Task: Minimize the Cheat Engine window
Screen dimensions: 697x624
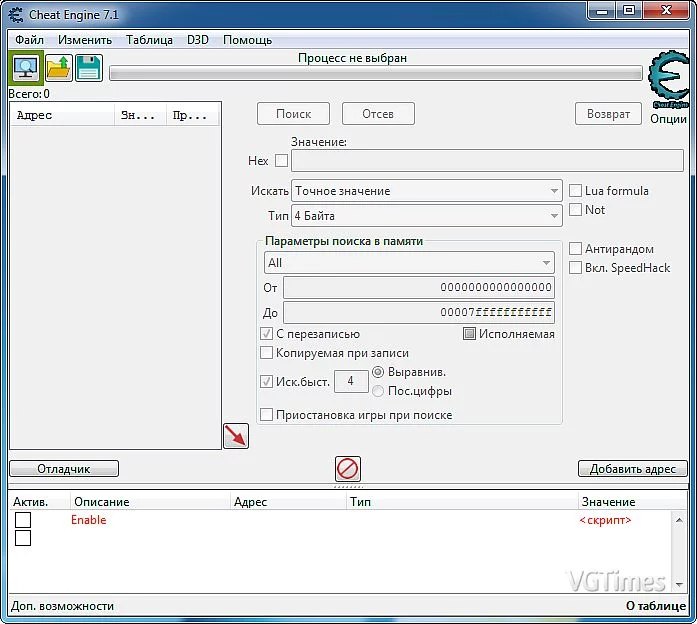Action: (602, 11)
